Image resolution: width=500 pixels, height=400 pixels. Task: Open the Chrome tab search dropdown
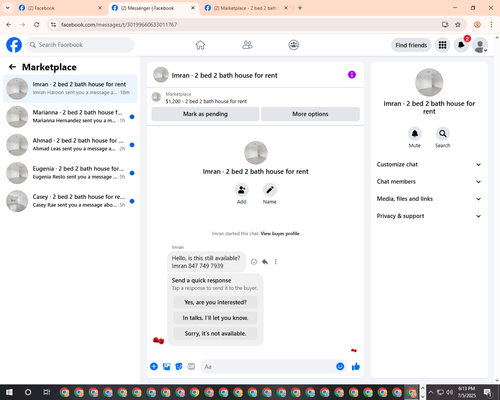click(x=8, y=8)
